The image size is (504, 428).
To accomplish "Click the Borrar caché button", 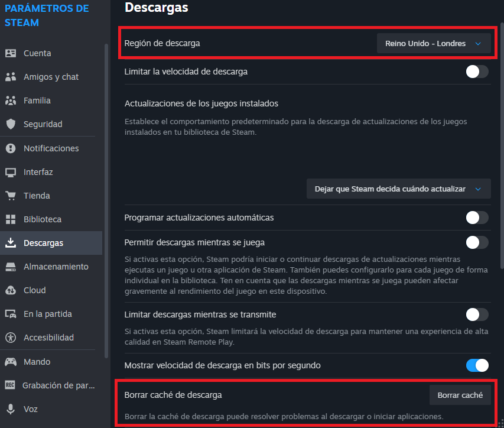I will [460, 395].
